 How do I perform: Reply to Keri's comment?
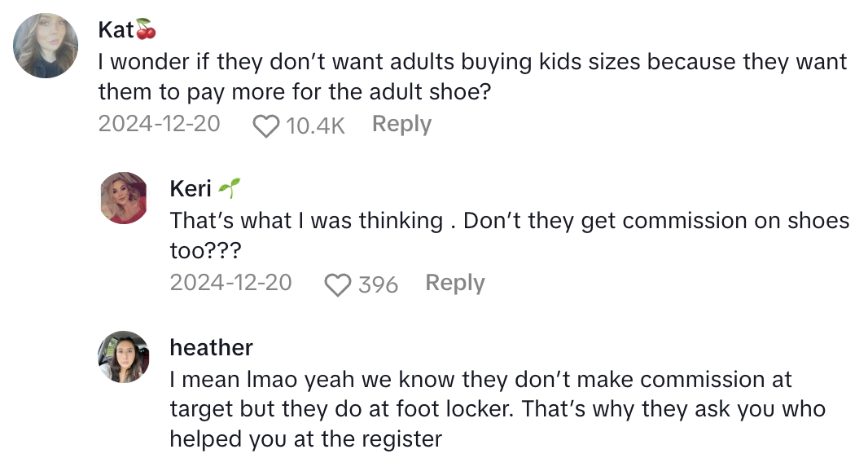tap(454, 283)
